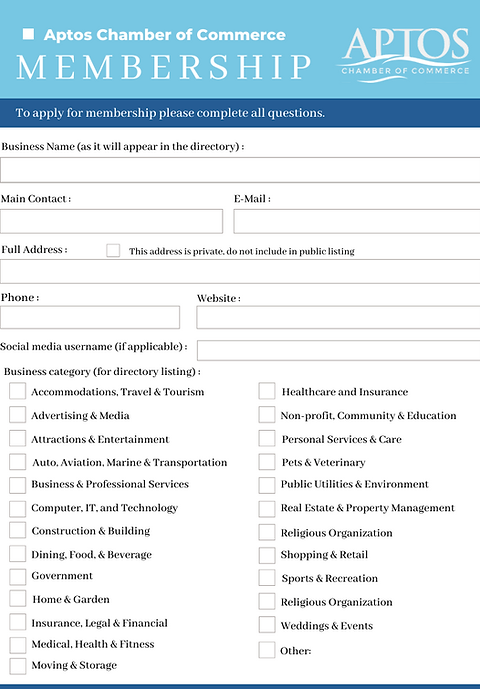Image resolution: width=480 pixels, height=689 pixels.
Task: Tick the private address checkbox
Action: coord(113,250)
